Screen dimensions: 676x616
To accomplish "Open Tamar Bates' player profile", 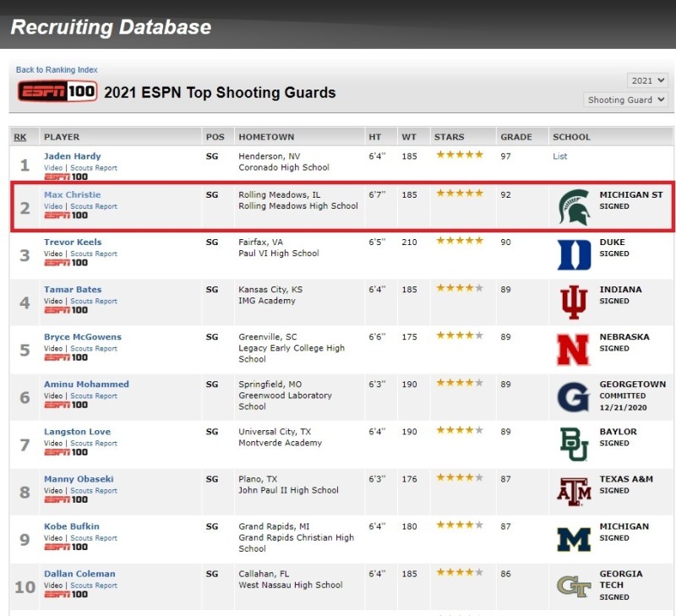I will (x=73, y=290).
